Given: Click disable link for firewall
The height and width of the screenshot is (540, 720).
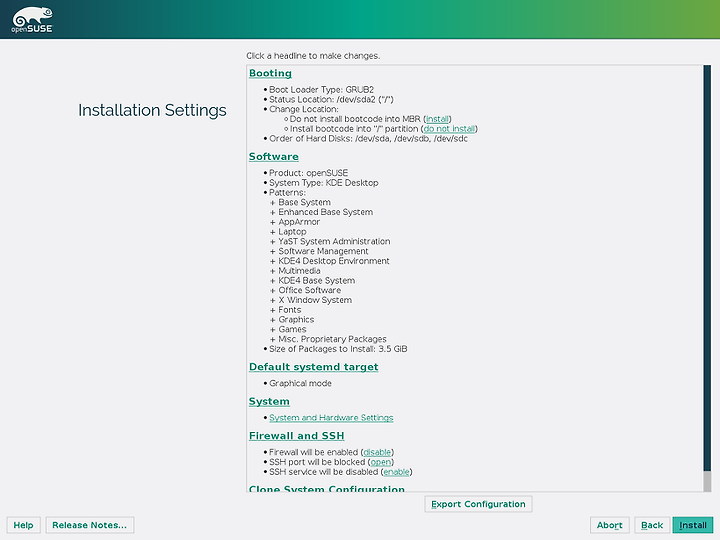Looking at the screenshot, I should 377,452.
